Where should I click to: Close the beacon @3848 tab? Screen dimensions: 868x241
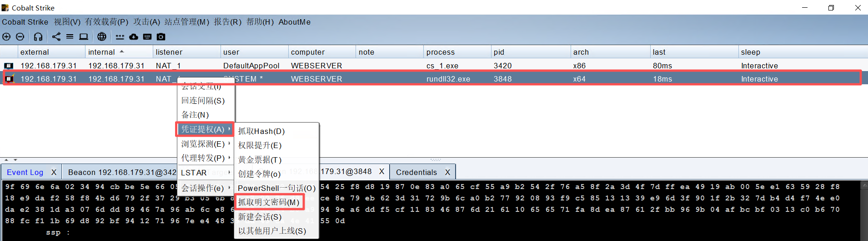click(381, 171)
